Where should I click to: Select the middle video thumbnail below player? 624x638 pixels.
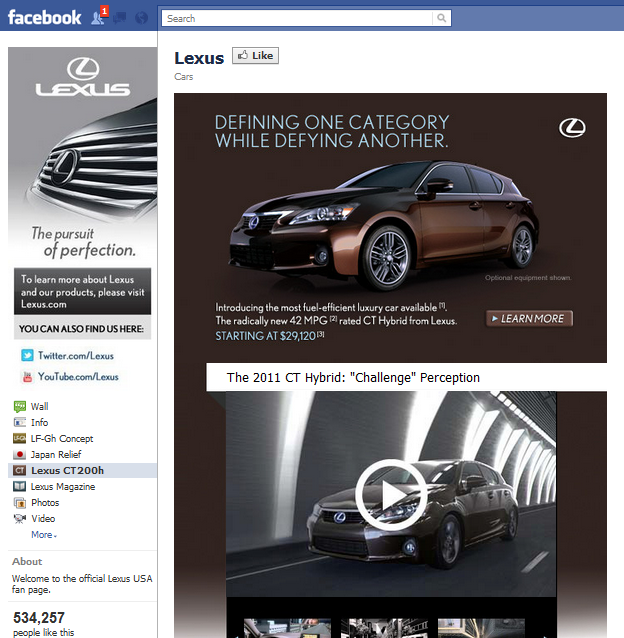[x=384, y=628]
